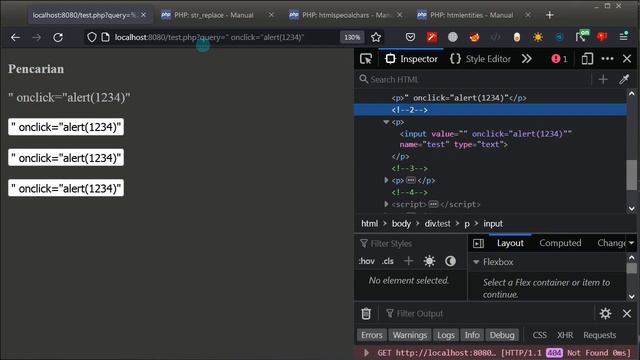Toggle light color scheme simulation

click(429, 261)
